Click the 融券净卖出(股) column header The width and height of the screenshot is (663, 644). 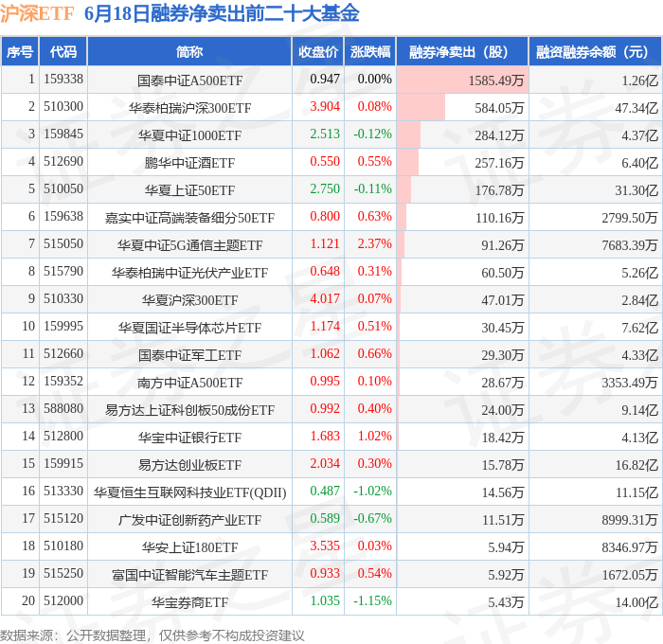coord(462,52)
